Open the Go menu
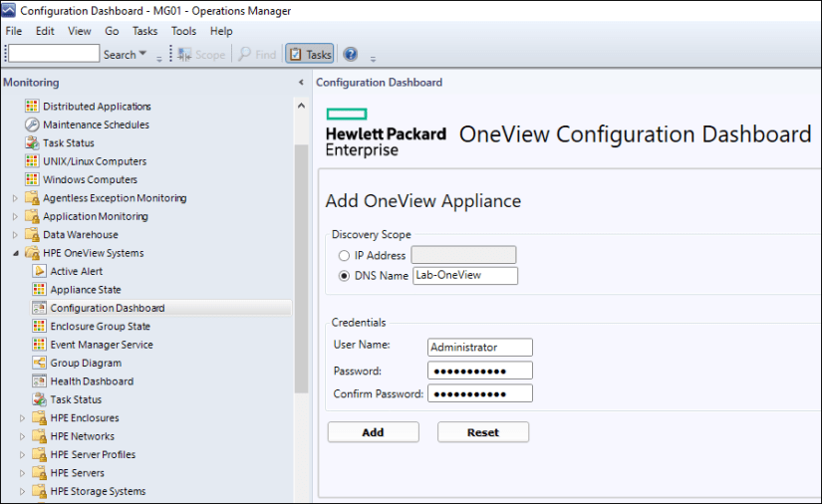The image size is (822, 504). [x=112, y=31]
